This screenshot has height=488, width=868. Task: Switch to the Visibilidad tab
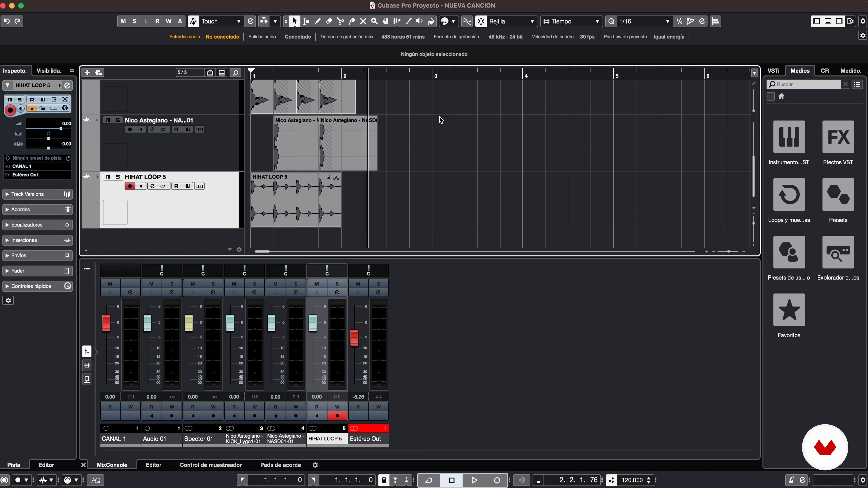click(x=49, y=71)
